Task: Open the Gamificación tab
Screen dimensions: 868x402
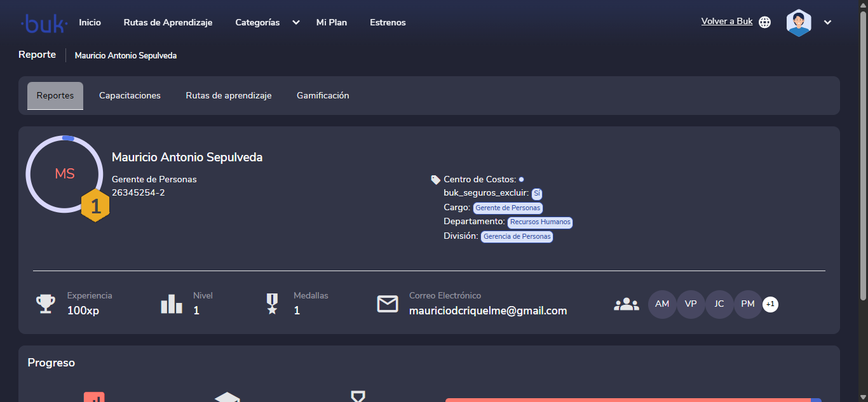Action: 323,96
